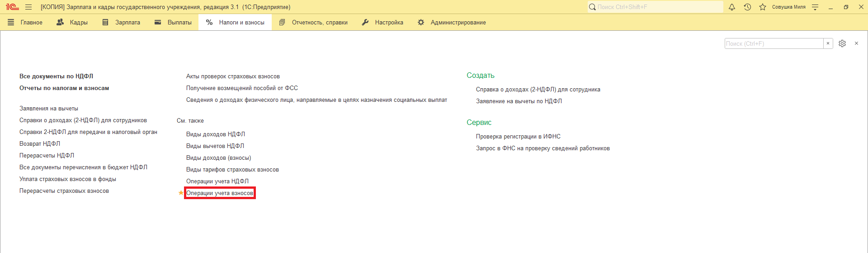Open Перерасчеты страховых взносов
The image size is (868, 253).
[64, 191]
